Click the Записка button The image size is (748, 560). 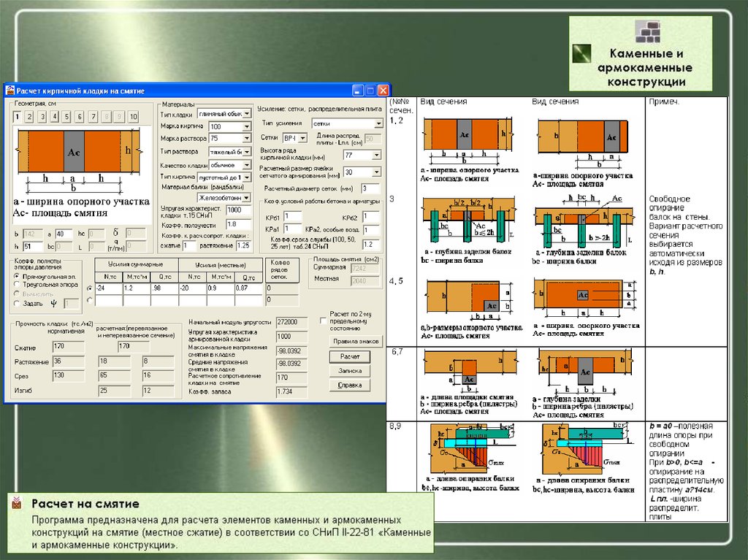coord(350,371)
